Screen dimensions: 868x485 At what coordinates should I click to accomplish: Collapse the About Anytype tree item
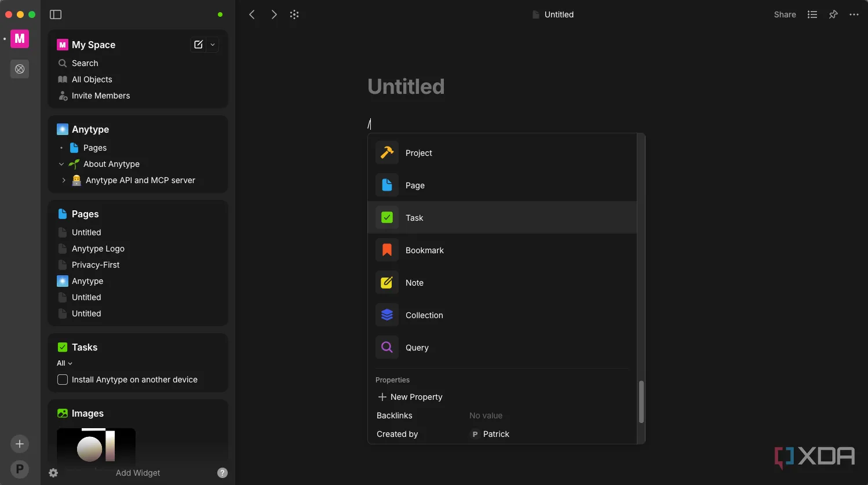click(x=61, y=164)
